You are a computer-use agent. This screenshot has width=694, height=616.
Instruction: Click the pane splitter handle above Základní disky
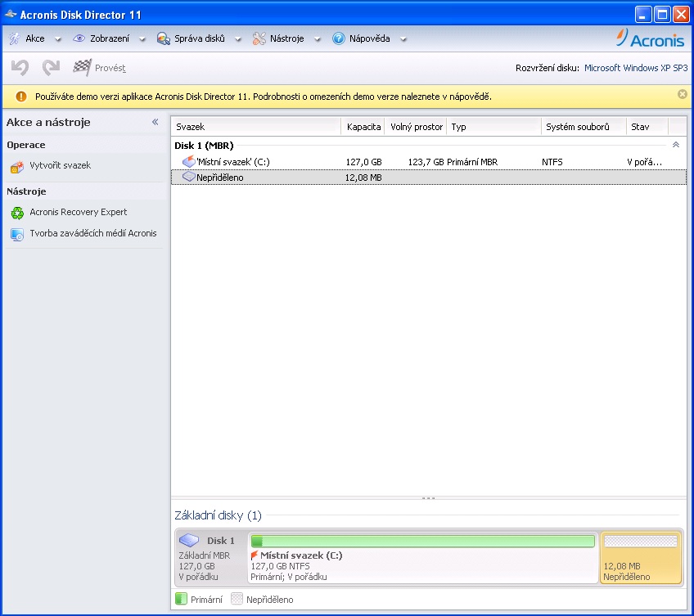[429, 498]
